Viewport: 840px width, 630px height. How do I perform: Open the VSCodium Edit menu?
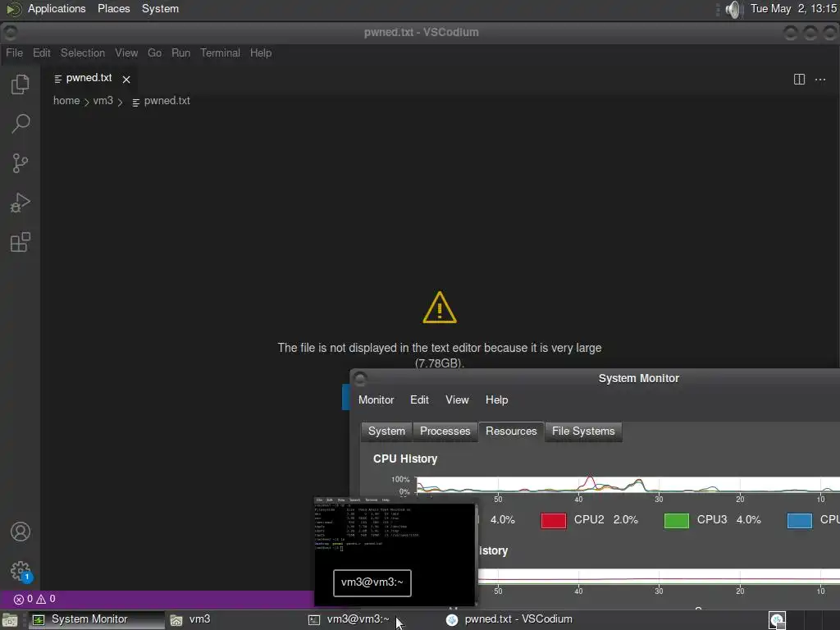(x=41, y=53)
